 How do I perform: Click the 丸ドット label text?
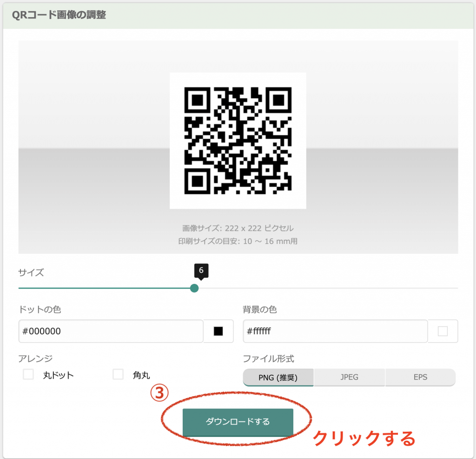58,375
